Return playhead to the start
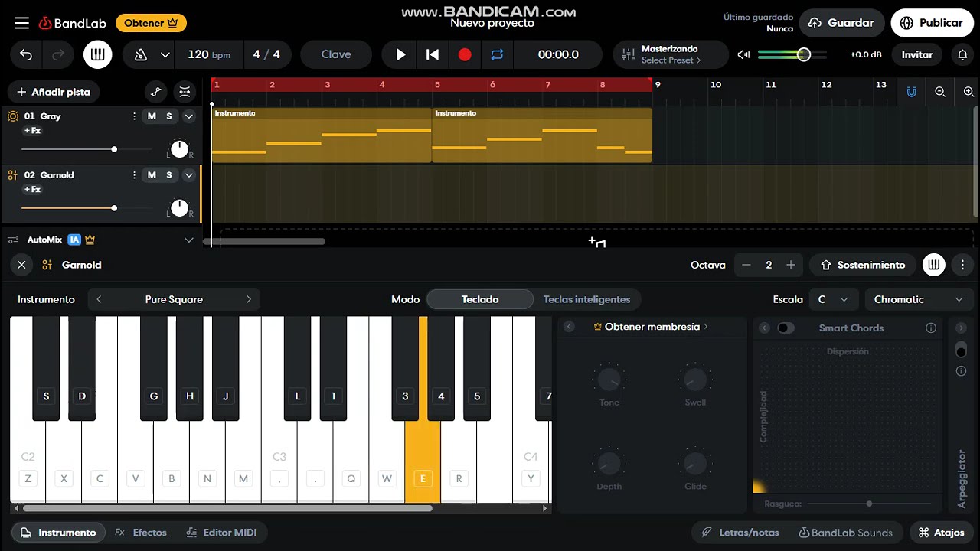 pos(433,54)
